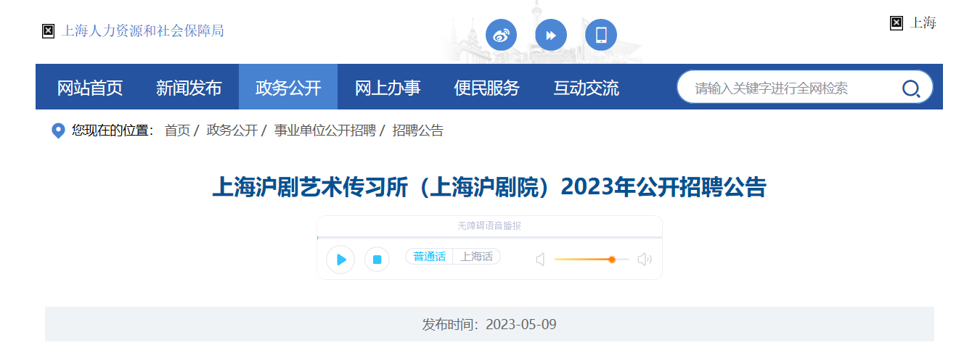Select the 政务公开 tab
The width and height of the screenshot is (980, 356).
(x=288, y=88)
